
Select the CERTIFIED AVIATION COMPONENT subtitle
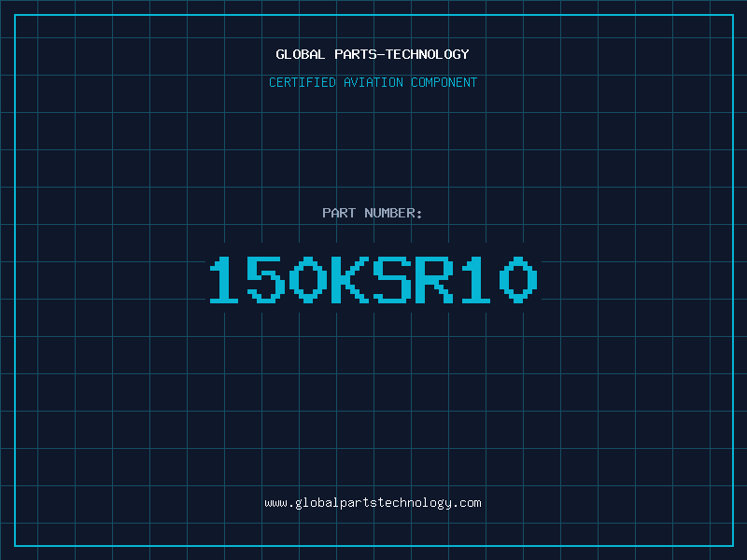[x=373, y=82]
